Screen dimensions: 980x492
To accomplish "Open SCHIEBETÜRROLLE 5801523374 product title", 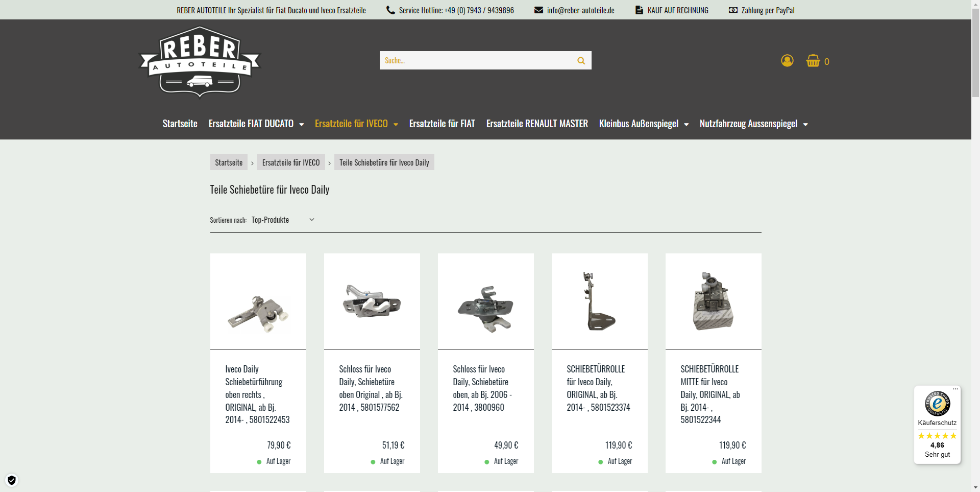I will pos(598,388).
